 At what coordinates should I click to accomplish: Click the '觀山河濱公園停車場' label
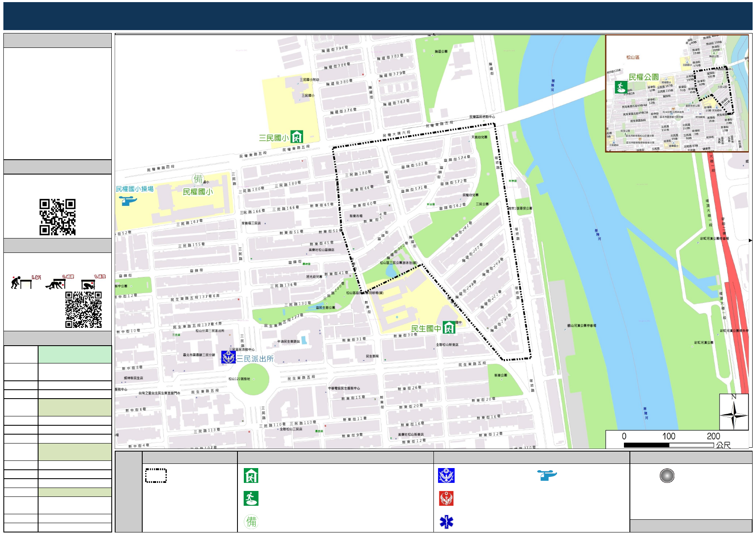click(x=582, y=326)
